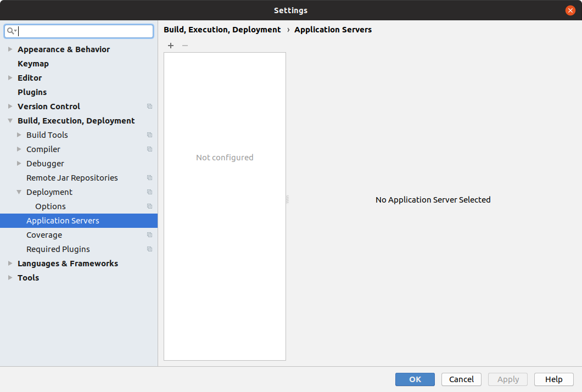Add a new application server
This screenshot has height=392, width=582.
(x=170, y=46)
